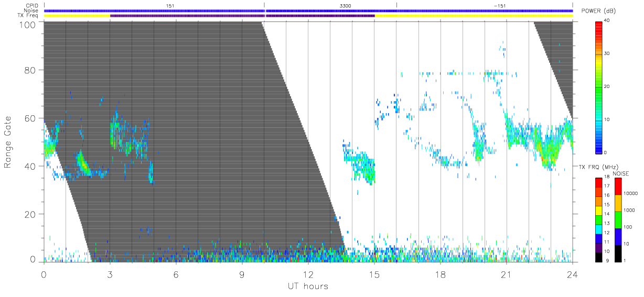Select CPID value '-151' at top
644x297 pixels.
coord(500,5)
